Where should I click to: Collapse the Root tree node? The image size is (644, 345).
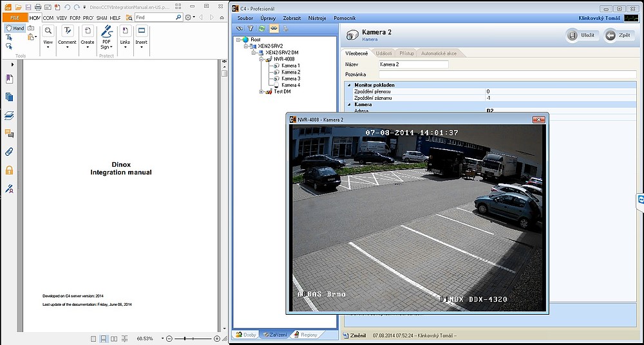239,39
